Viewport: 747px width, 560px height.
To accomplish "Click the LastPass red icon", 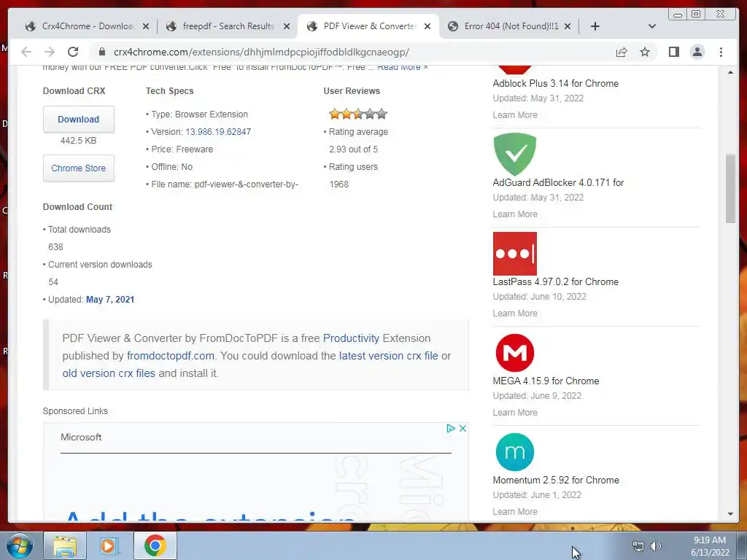I will 514,253.
